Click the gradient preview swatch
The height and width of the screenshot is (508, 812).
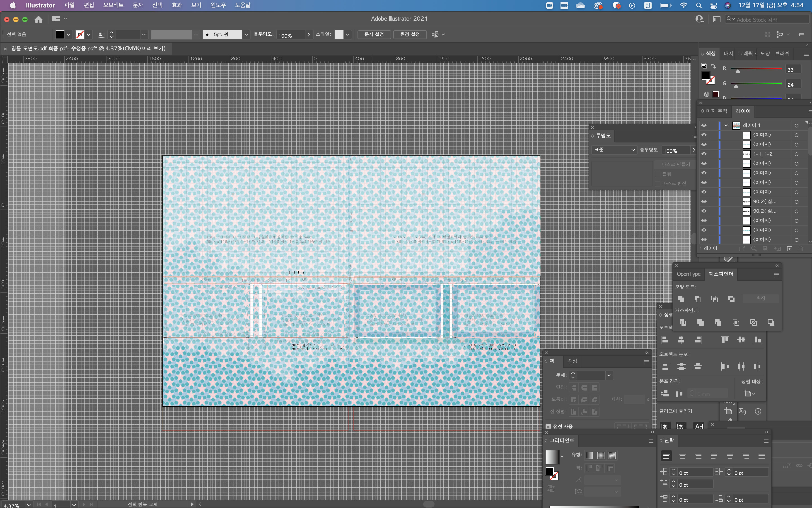click(552, 457)
